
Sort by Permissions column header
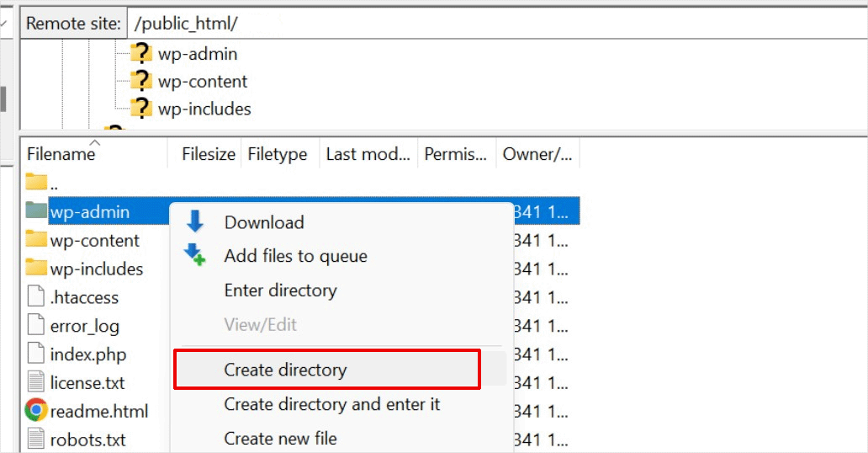(455, 154)
